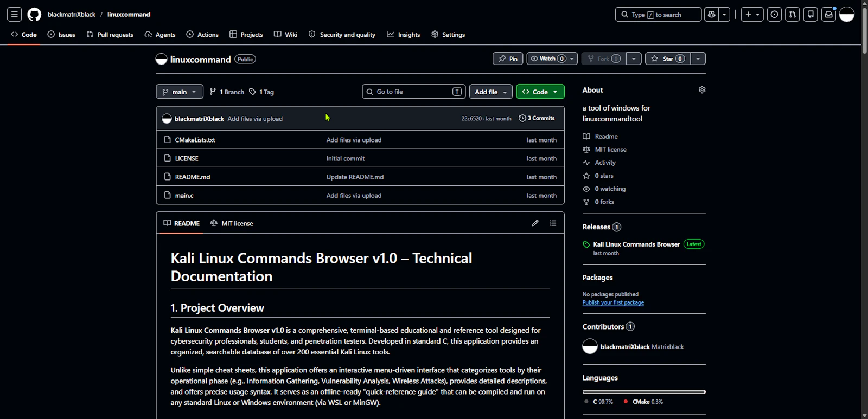Open the Actions tab
Screen dimensions: 868x419
pyautogui.click(x=202, y=35)
